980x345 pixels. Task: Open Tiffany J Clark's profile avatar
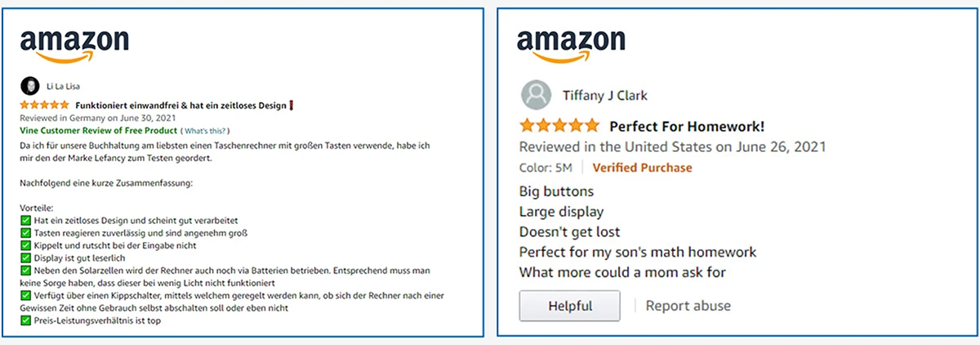536,96
